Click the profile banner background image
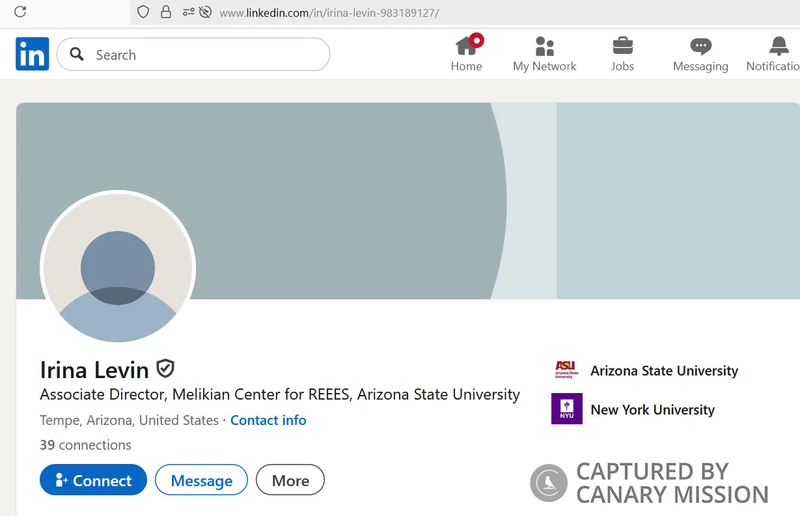800x516 pixels. tap(408, 201)
